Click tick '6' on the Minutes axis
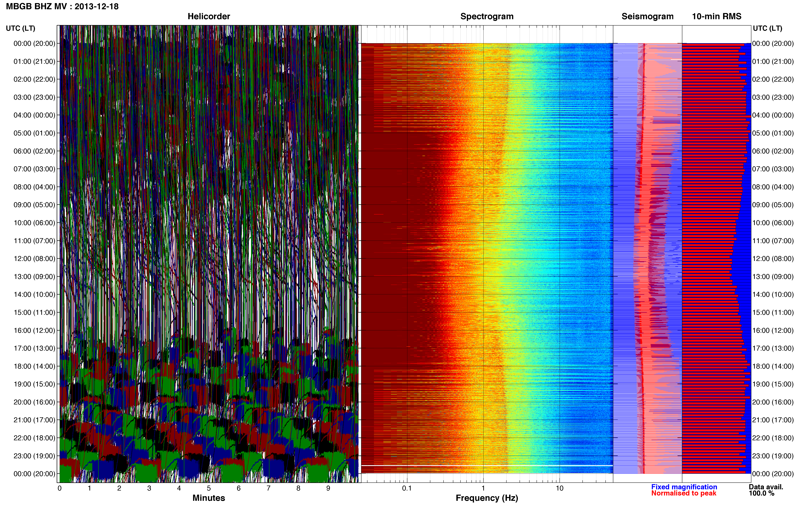 pyautogui.click(x=239, y=488)
